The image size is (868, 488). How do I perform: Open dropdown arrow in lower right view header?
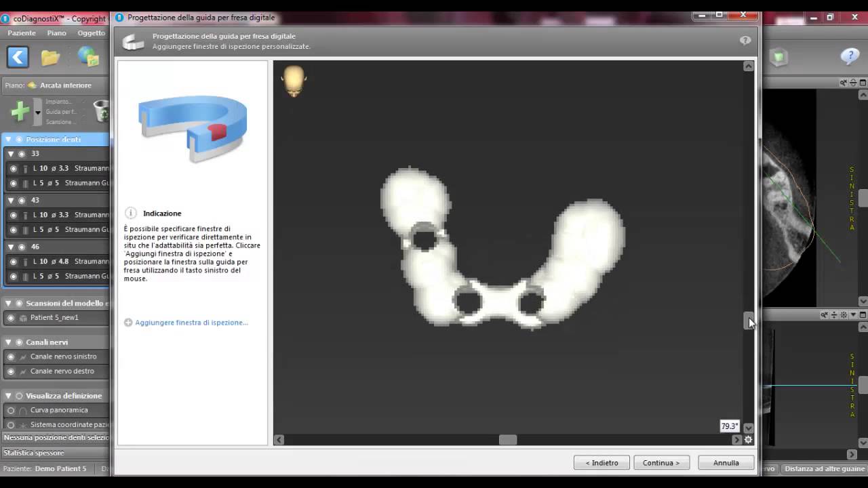(x=854, y=315)
